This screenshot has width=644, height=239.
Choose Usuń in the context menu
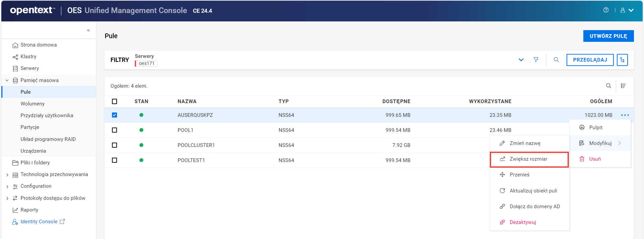595,159
